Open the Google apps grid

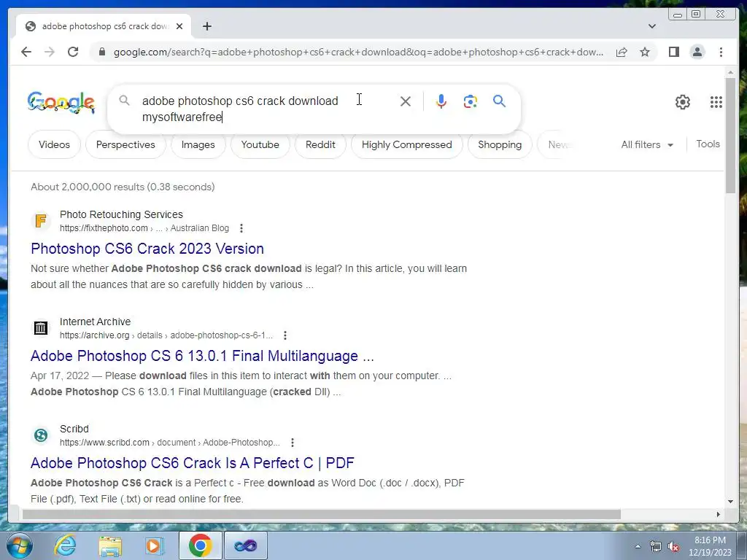716,102
